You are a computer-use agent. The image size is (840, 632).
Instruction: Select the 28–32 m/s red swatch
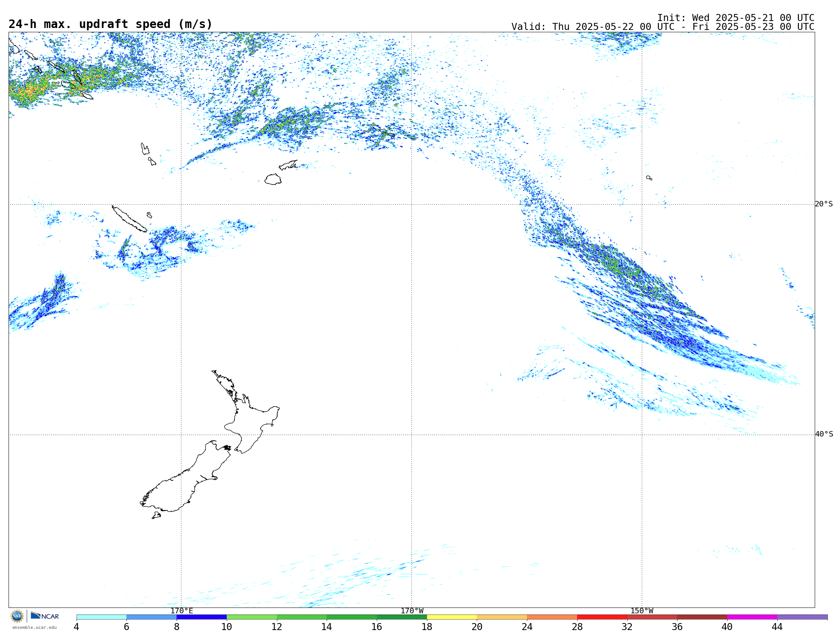(602, 617)
